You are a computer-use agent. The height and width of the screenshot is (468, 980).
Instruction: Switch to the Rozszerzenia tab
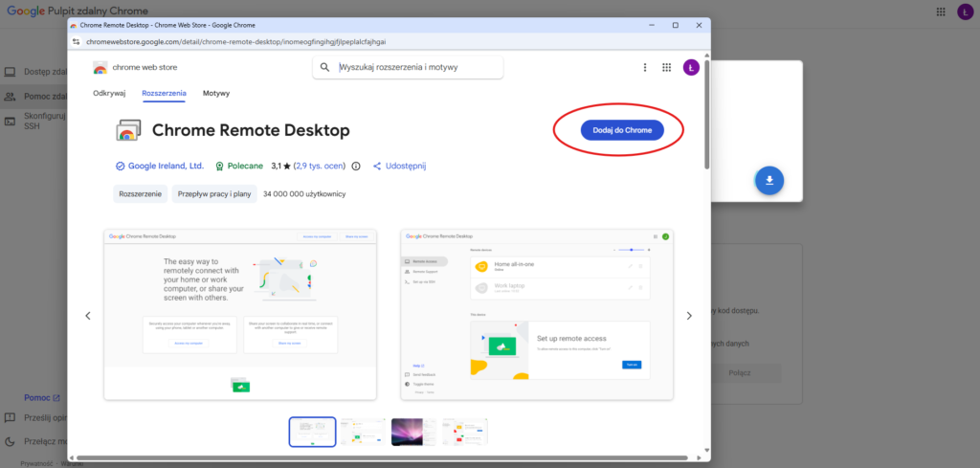coord(164,93)
